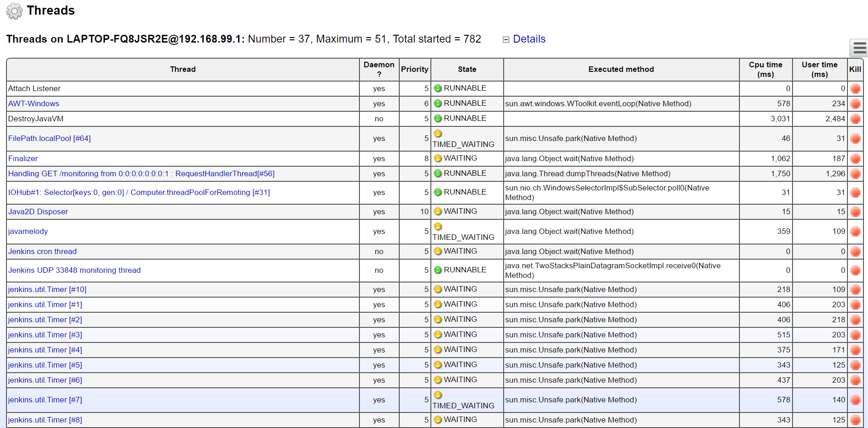
Task: Select the DestroyJavaVM thread name
Action: pos(36,119)
